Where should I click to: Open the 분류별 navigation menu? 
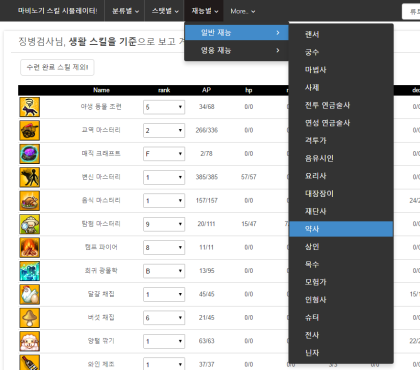tap(125, 11)
